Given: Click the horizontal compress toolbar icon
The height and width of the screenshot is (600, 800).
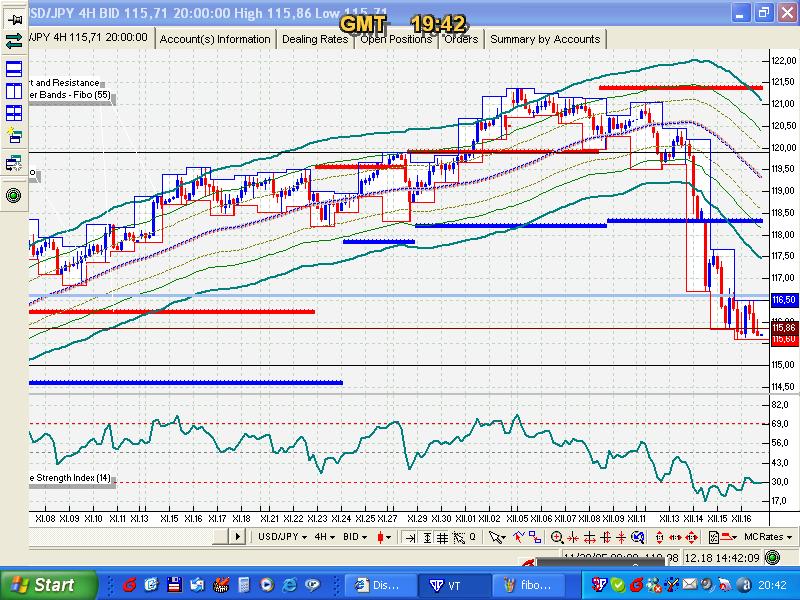Looking at the screenshot, I should click(x=572, y=537).
